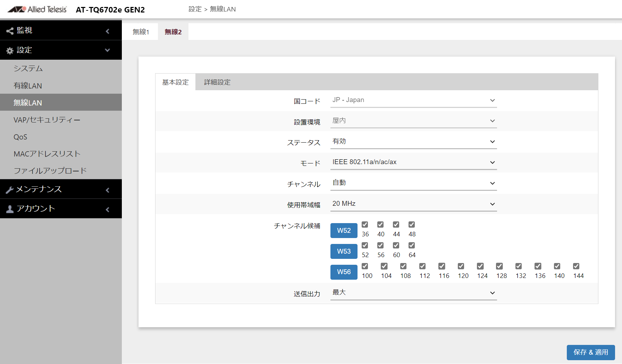
Task: Uncheck channel 116 checkbox
Action: pos(442,266)
